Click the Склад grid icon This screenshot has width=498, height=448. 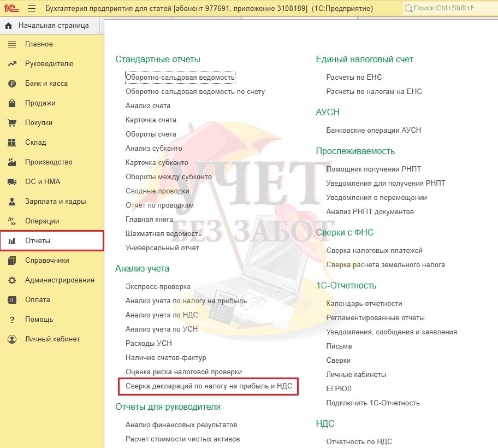[12, 143]
